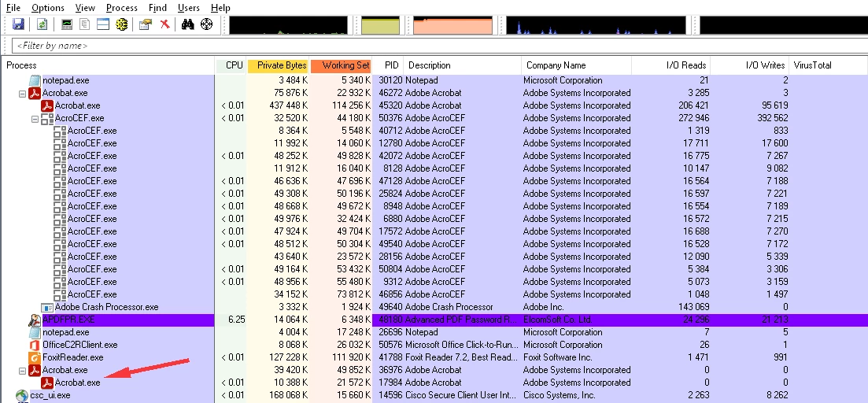The image size is (868, 403).
Task: Open System Information via toolbar icon
Action: (67, 24)
